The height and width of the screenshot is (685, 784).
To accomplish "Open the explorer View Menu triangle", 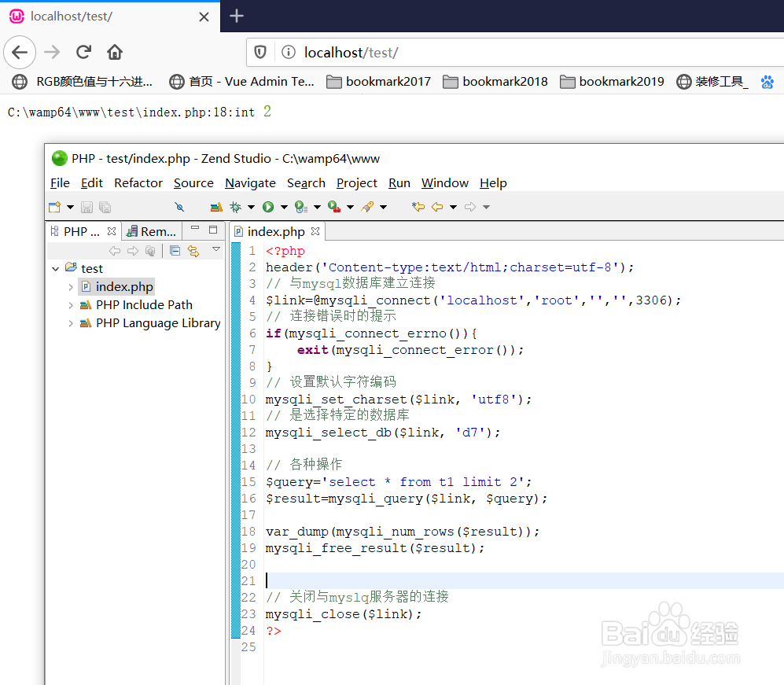I will click(216, 249).
